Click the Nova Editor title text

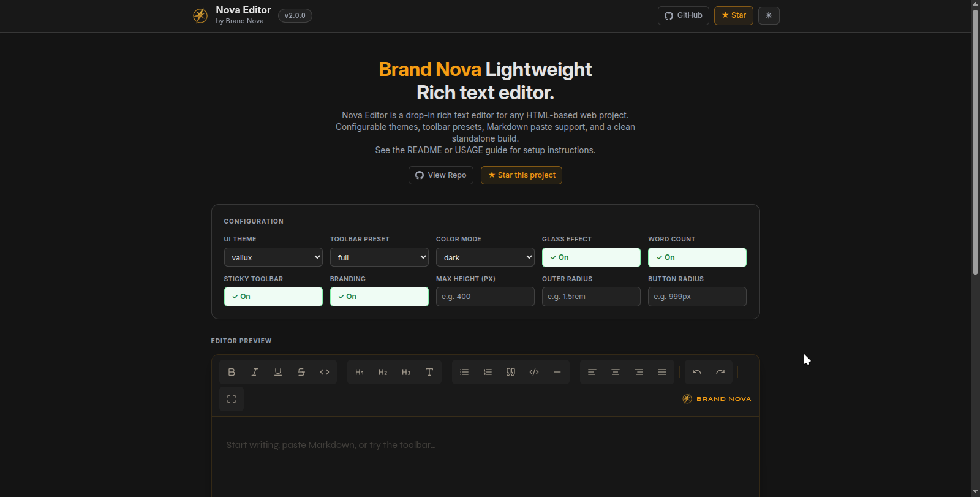(x=243, y=10)
